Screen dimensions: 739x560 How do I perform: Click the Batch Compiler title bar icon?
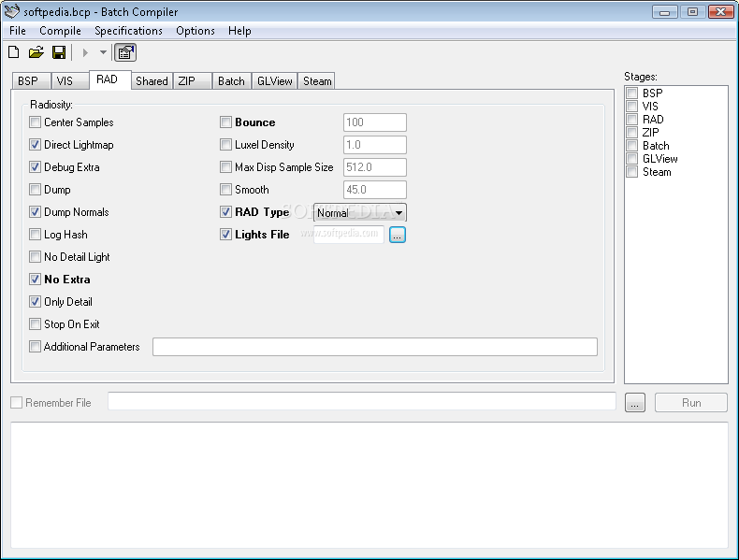[11, 11]
